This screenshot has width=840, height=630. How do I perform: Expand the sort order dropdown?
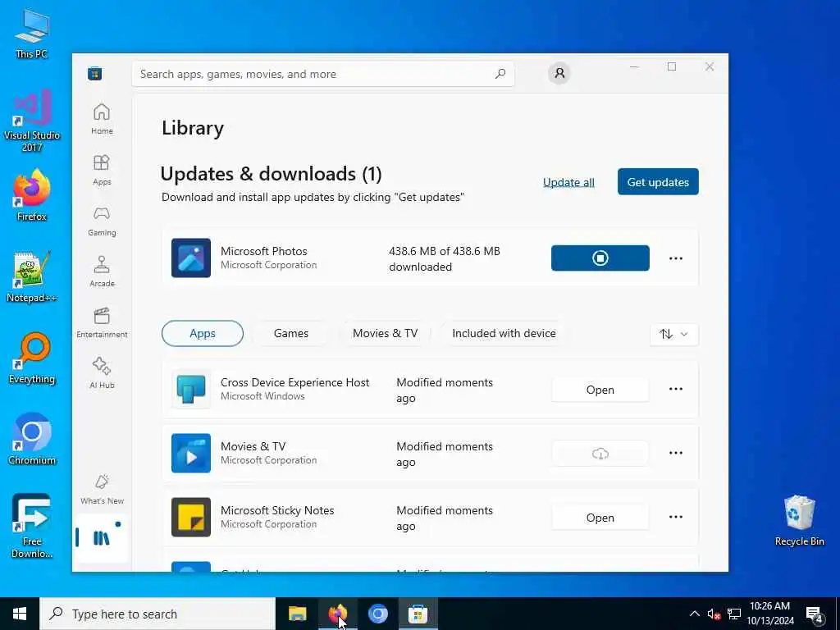click(x=674, y=334)
